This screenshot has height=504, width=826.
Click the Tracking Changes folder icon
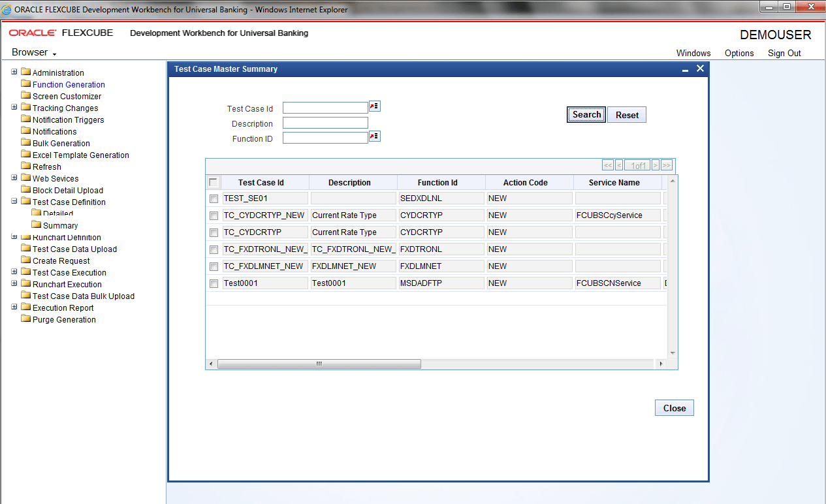tap(26, 107)
